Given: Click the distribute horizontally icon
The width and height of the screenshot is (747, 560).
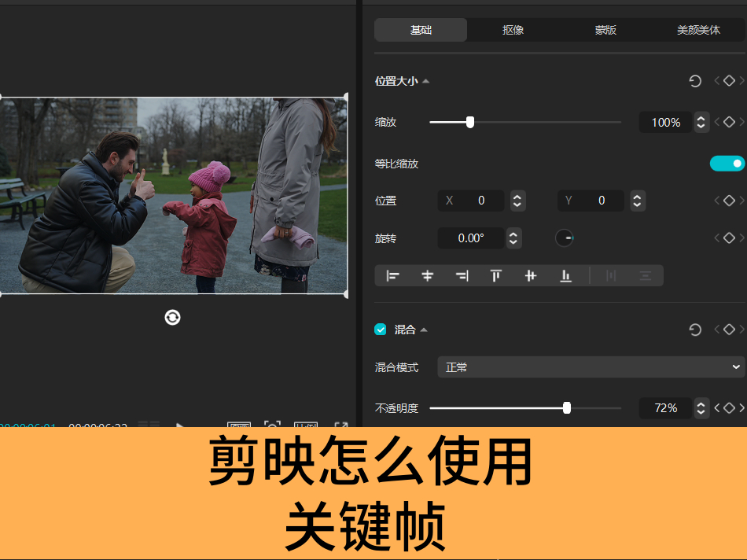Looking at the screenshot, I should tap(611, 276).
